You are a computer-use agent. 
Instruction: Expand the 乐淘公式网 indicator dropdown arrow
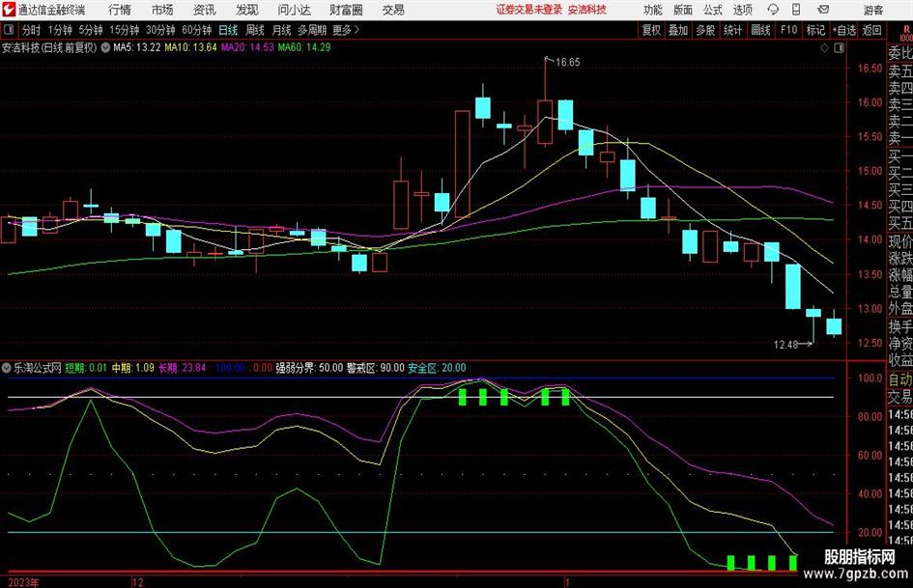7,368
